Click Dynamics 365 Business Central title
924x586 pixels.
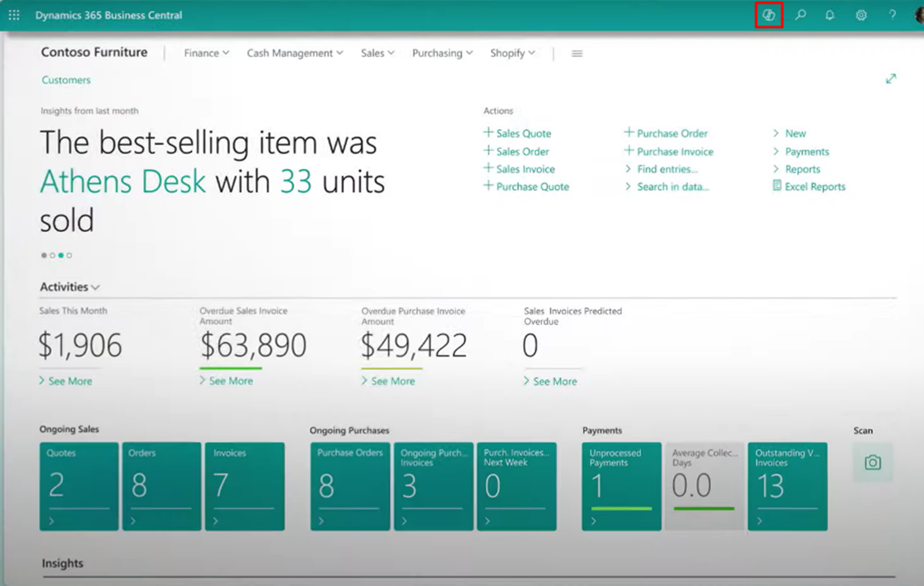tap(108, 15)
